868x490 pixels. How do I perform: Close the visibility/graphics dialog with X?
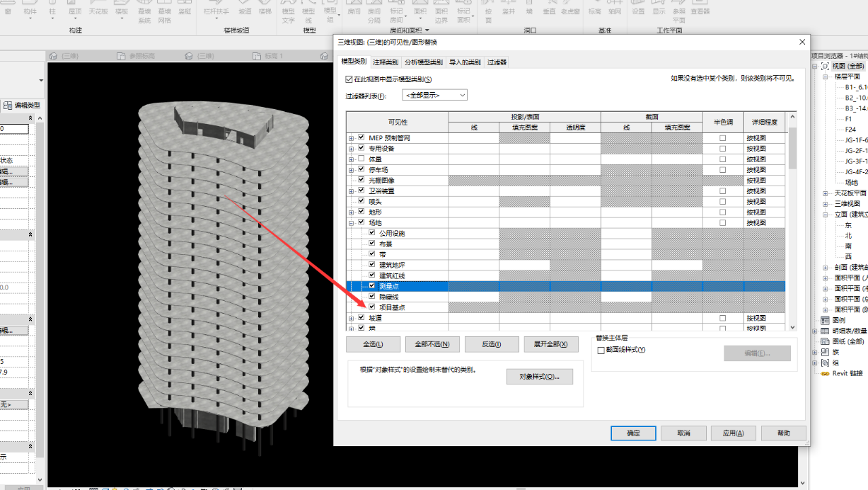click(802, 42)
